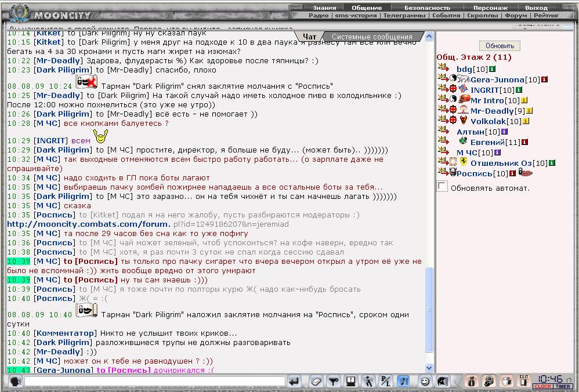Click the nickname Mr-Deadly in the 10:22 message
Viewport: 579px width, 392px height.
click(x=59, y=60)
